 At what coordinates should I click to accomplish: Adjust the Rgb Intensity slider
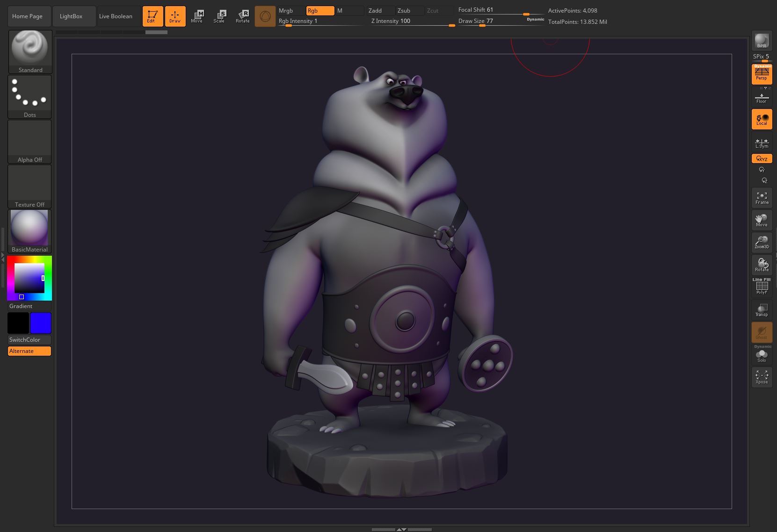[320, 22]
